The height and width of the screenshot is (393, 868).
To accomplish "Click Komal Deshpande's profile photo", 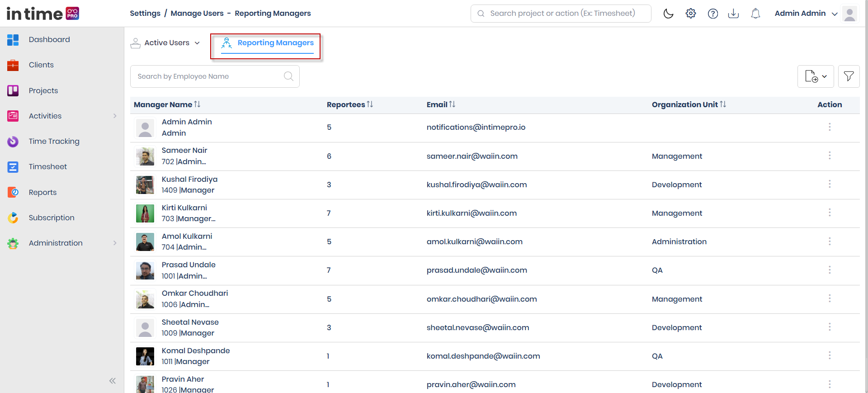I will pyautogui.click(x=145, y=356).
